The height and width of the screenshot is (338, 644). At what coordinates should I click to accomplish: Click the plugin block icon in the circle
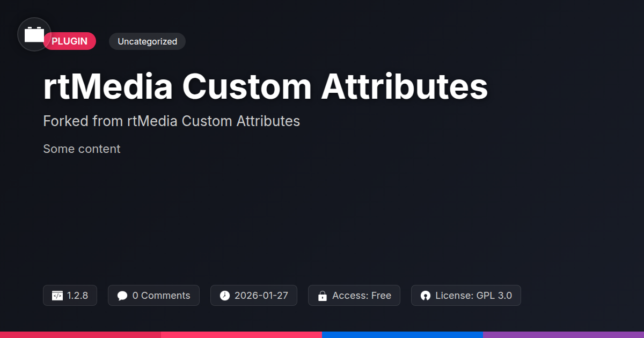pyautogui.click(x=34, y=34)
